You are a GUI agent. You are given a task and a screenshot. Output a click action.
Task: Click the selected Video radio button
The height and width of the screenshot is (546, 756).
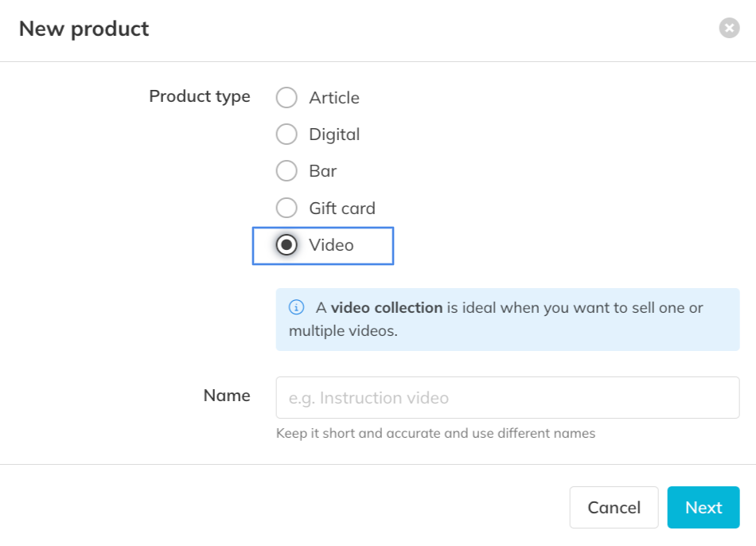click(x=286, y=245)
